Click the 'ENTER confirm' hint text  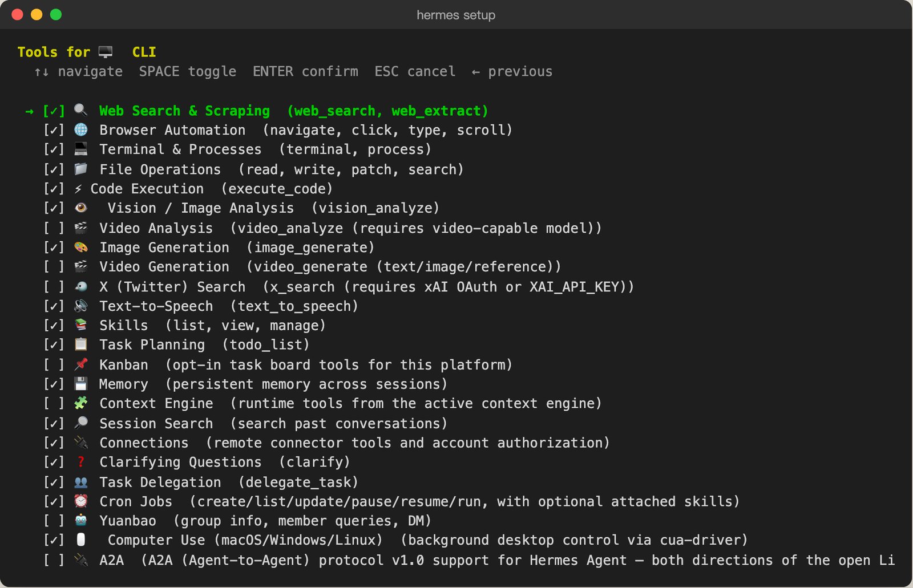pos(305,72)
